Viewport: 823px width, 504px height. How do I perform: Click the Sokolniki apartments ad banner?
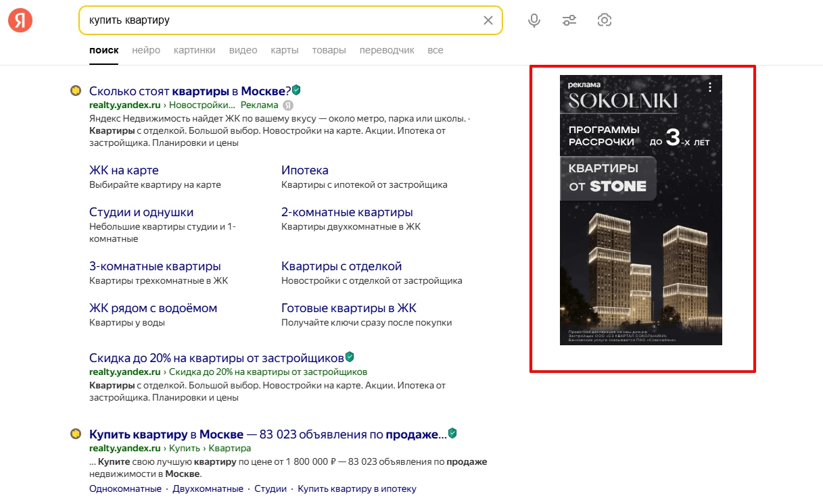click(640, 236)
